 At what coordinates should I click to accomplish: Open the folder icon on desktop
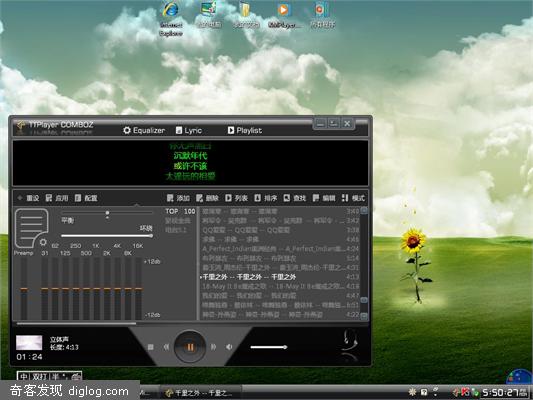click(245, 15)
